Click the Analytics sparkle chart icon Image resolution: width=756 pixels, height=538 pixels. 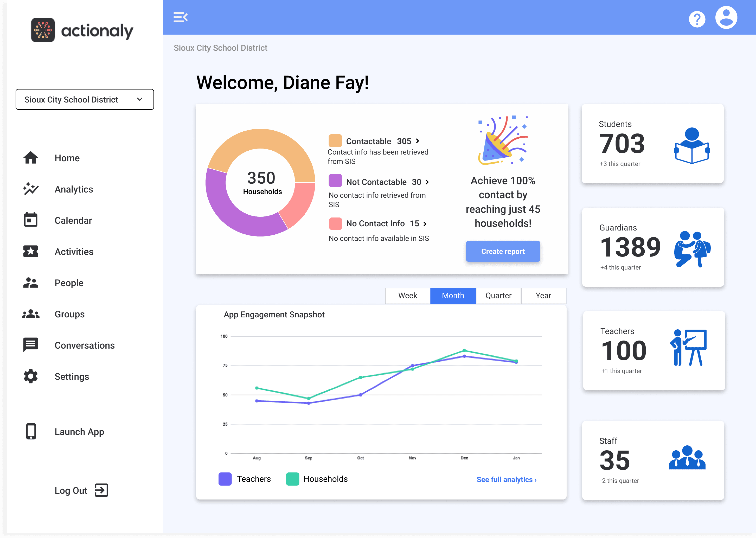tap(30, 189)
